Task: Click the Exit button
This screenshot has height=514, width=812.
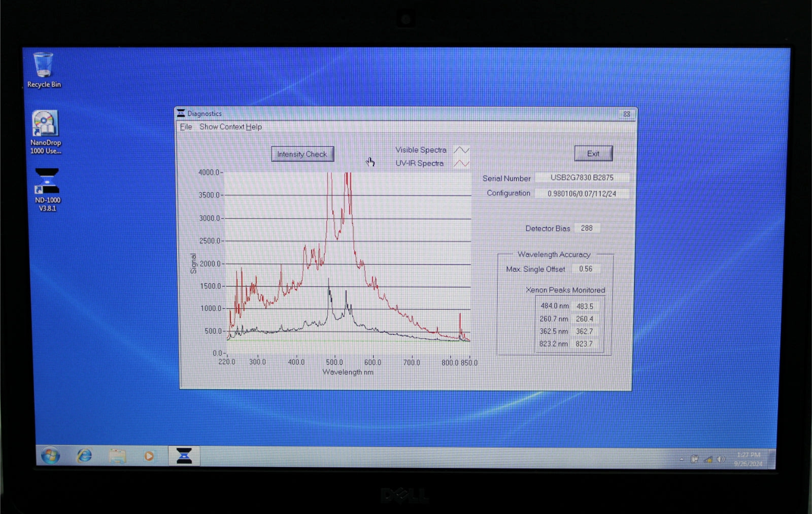Action: [593, 153]
